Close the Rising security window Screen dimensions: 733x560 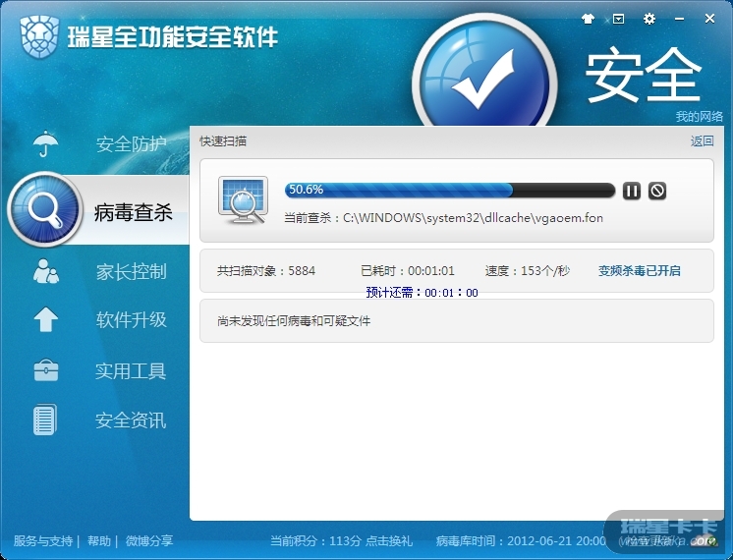click(709, 19)
